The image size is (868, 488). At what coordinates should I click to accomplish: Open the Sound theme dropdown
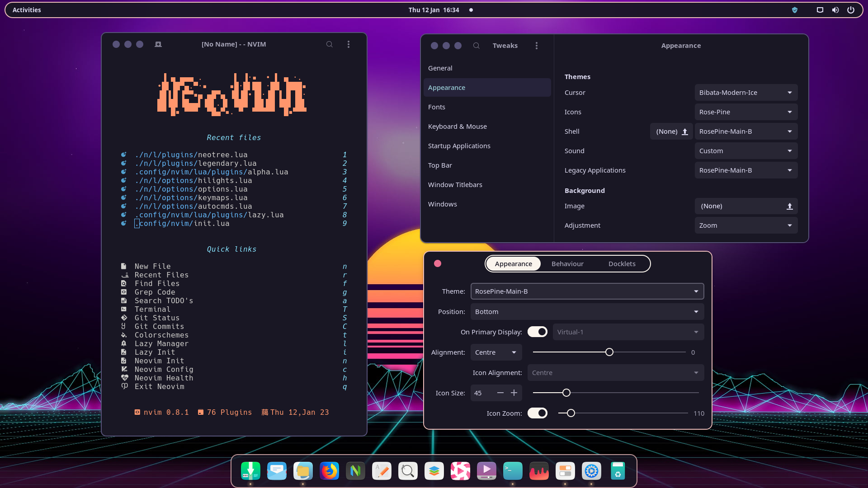(746, 151)
